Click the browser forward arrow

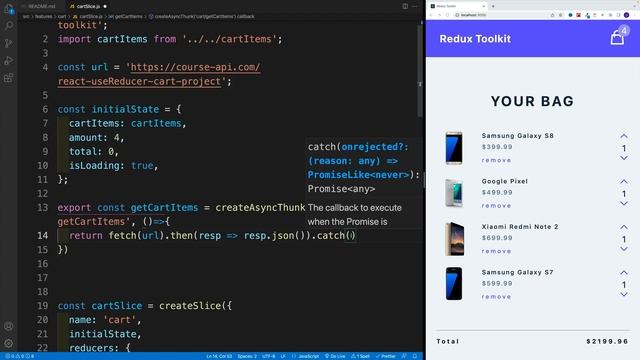[439, 15]
